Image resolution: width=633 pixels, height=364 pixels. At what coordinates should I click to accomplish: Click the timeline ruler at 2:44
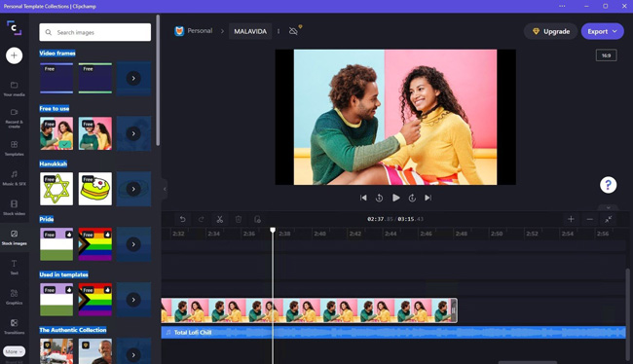[391, 234]
